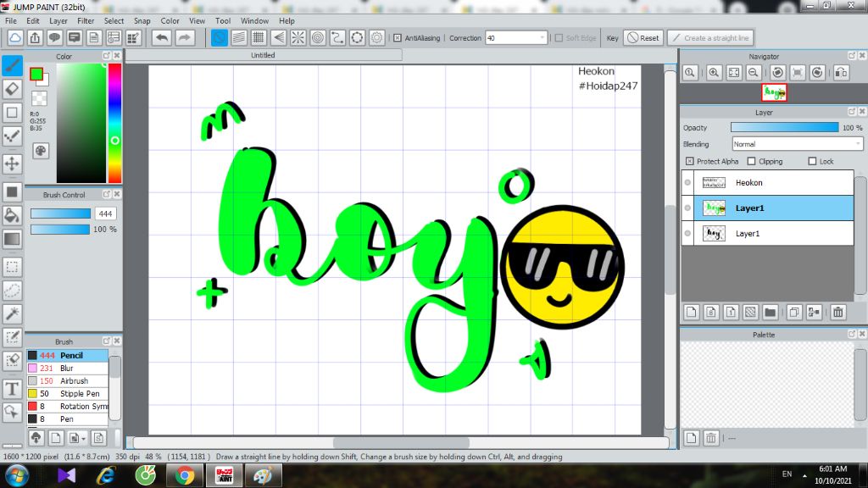The width and height of the screenshot is (868, 488).
Task: Select the Gradient tool
Action: [x=12, y=239]
